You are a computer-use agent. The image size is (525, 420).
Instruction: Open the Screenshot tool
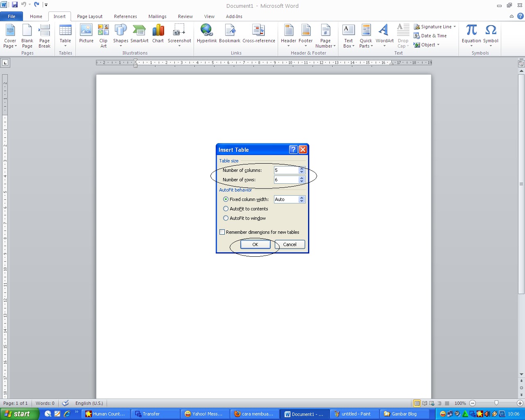tap(179, 36)
